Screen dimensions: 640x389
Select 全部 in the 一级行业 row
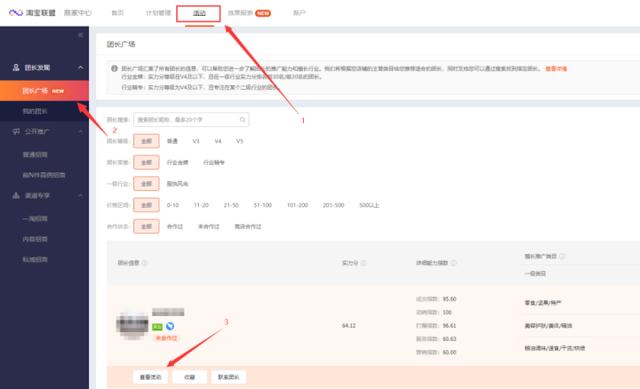[x=146, y=184]
